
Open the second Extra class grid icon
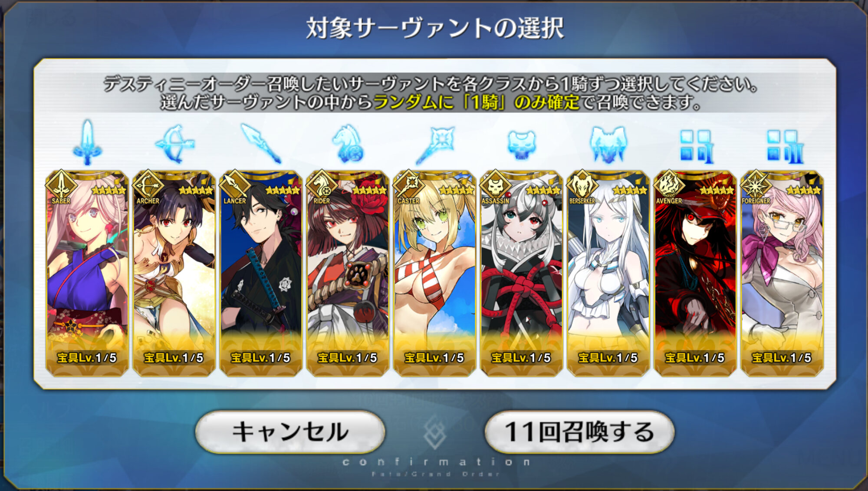pos(785,146)
